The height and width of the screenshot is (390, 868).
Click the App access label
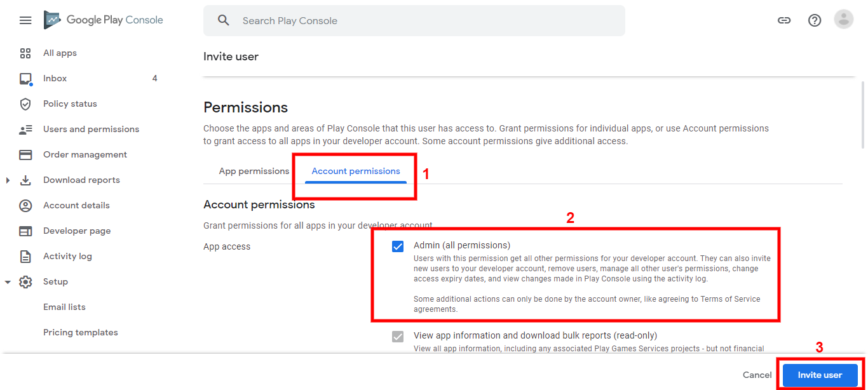[227, 246]
